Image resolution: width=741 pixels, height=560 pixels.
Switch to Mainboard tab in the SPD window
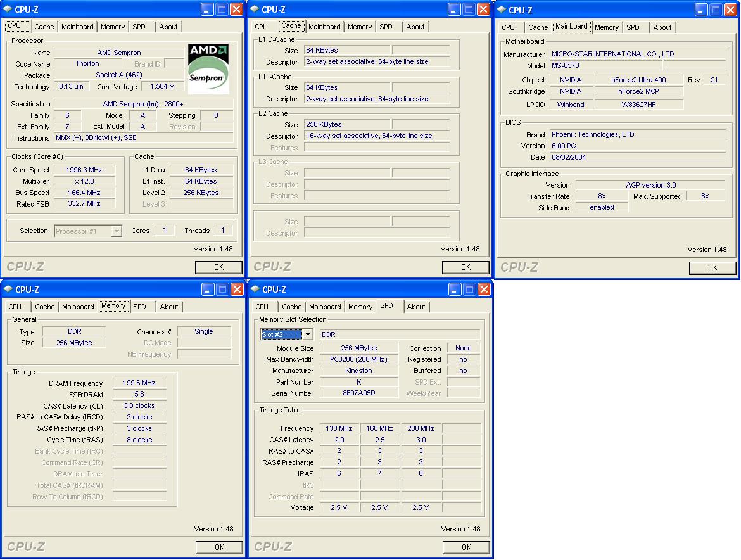(325, 307)
